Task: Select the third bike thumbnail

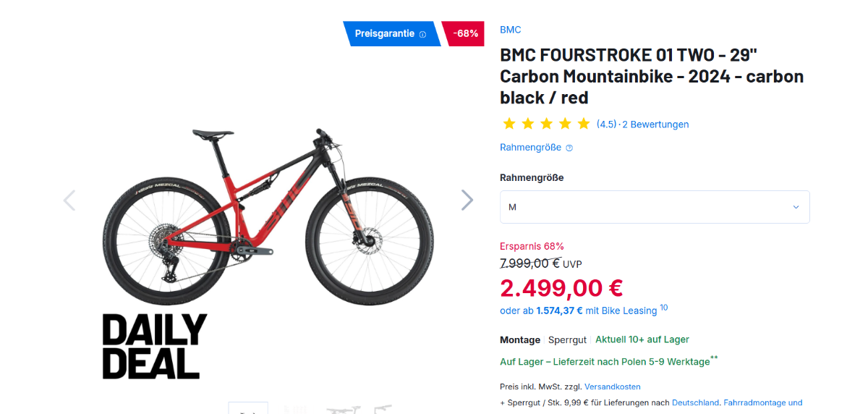Action: (x=343, y=410)
